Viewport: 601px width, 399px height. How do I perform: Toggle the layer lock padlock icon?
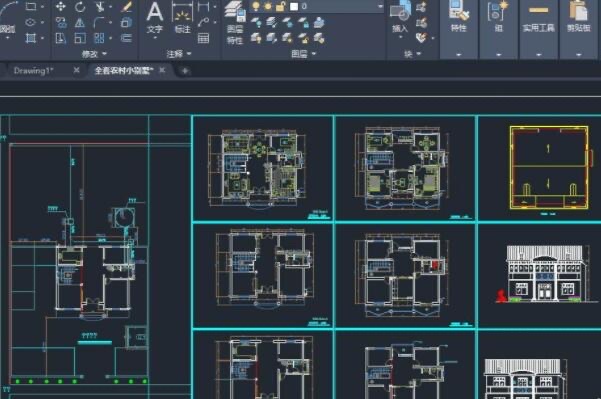point(281,6)
